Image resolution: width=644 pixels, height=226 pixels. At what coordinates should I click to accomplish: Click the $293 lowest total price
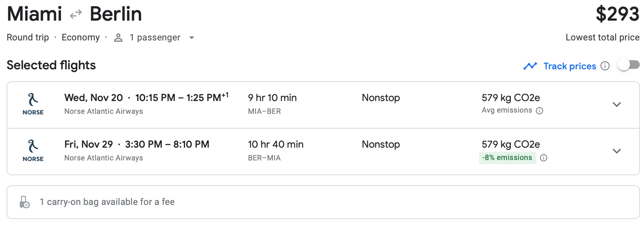617,15
